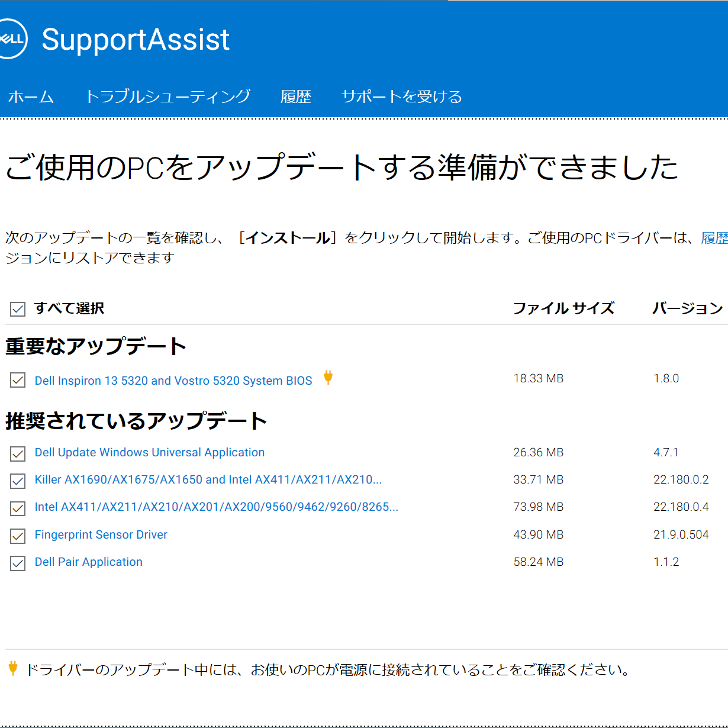Viewport: 728px width, 728px height.
Task: Open Dell Inspiron 13 5320 System BIOS link
Action: click(x=173, y=381)
